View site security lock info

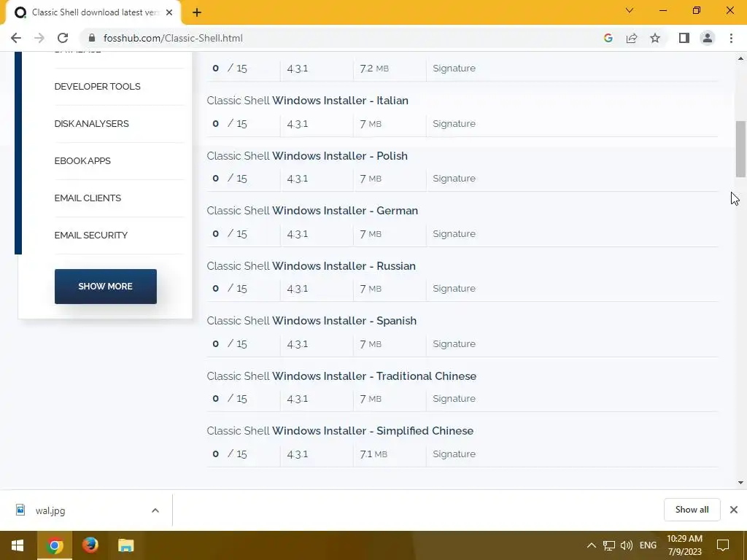(92, 38)
